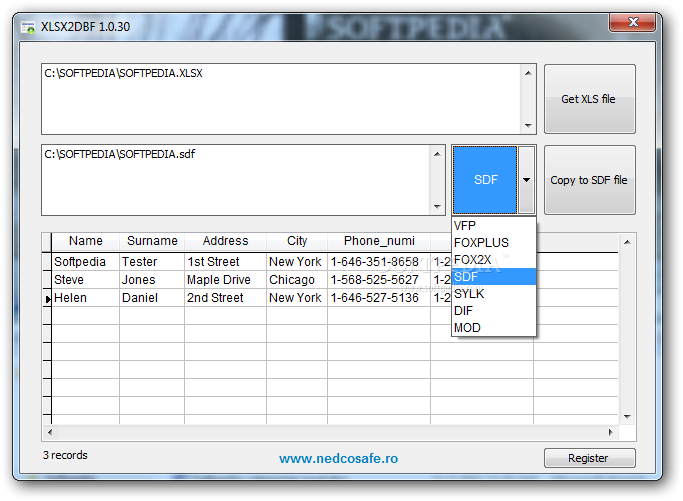Select the Daniel surname cell
Screen dimensions: 683x501
(x=152, y=298)
